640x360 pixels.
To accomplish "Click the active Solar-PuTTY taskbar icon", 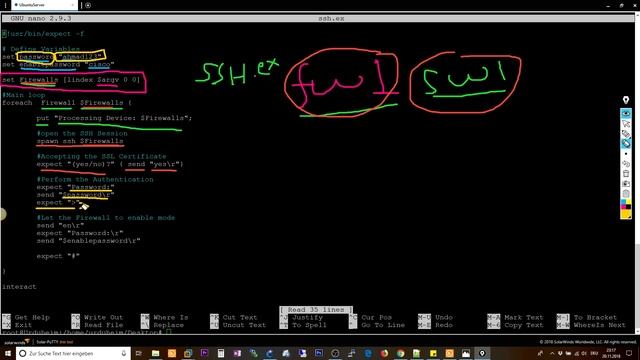I will tap(482, 353).
